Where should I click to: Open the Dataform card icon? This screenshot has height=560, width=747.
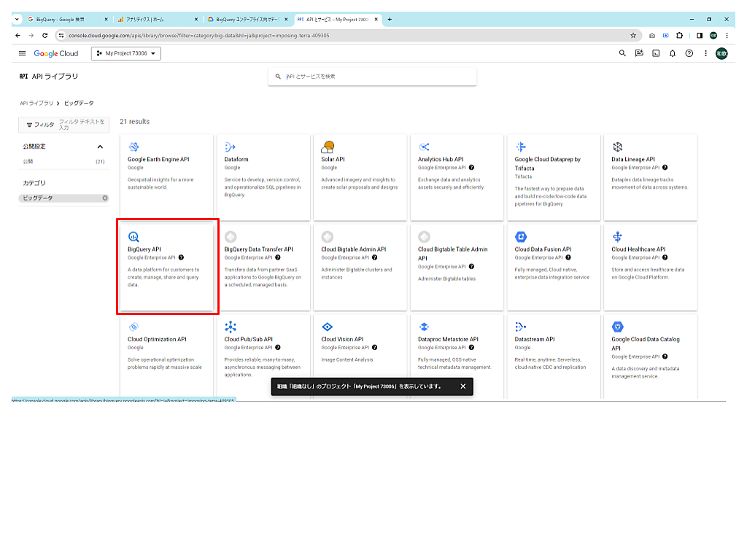(x=230, y=147)
